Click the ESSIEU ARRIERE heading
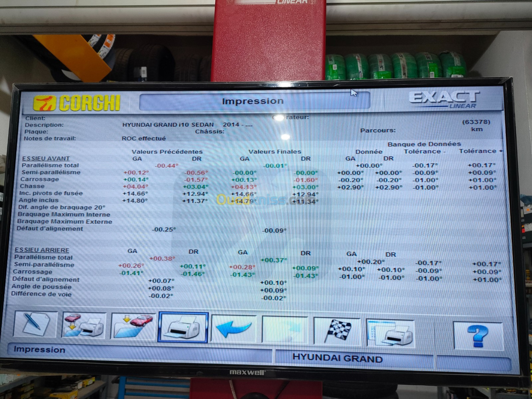532x399 pixels. coord(42,250)
